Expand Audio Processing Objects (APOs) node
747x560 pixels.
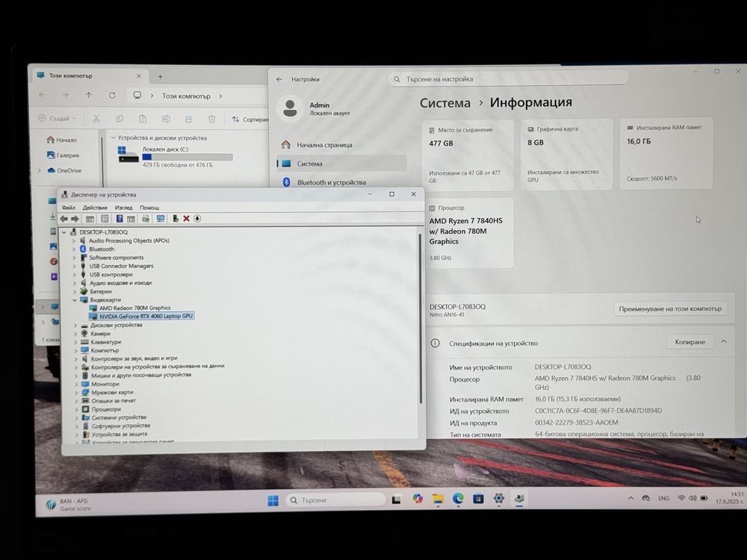tap(74, 241)
